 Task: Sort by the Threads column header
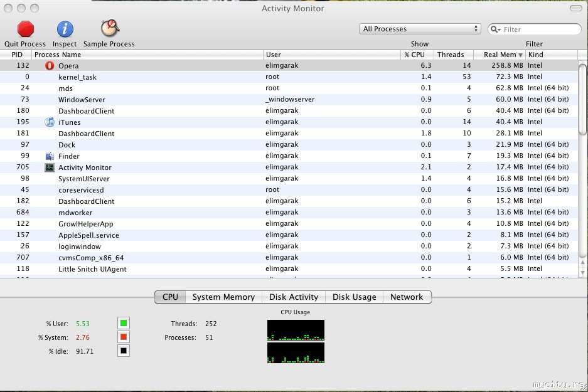(453, 55)
